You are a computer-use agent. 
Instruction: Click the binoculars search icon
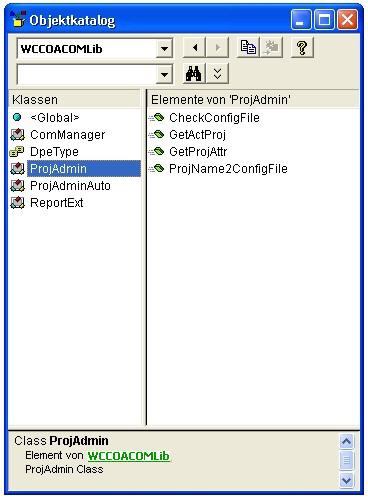coord(194,73)
